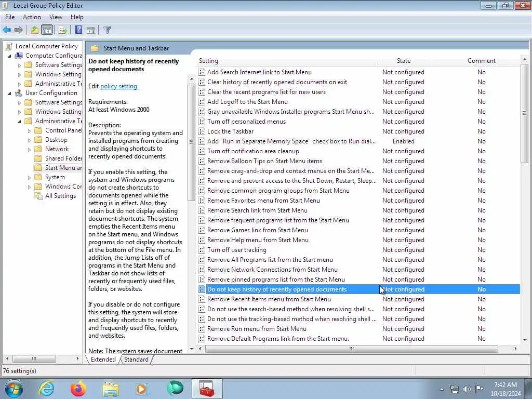Open the Action menu

[32, 17]
